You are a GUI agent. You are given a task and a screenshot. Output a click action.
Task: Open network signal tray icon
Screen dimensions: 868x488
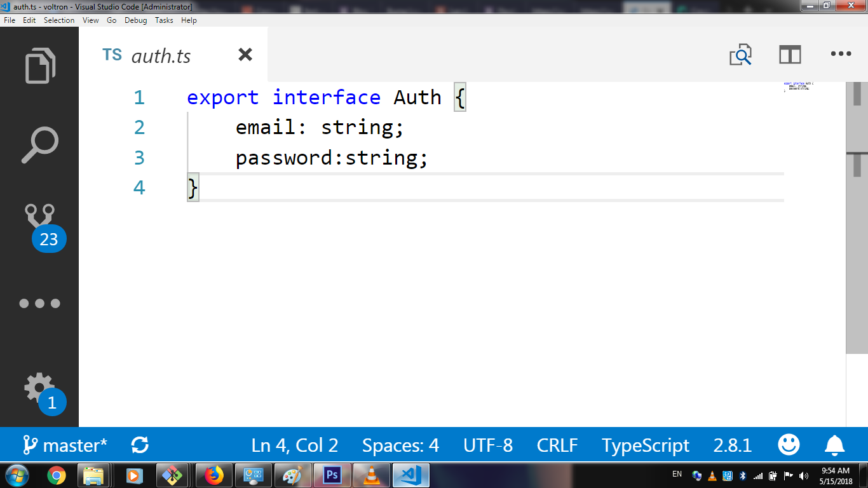tap(757, 475)
